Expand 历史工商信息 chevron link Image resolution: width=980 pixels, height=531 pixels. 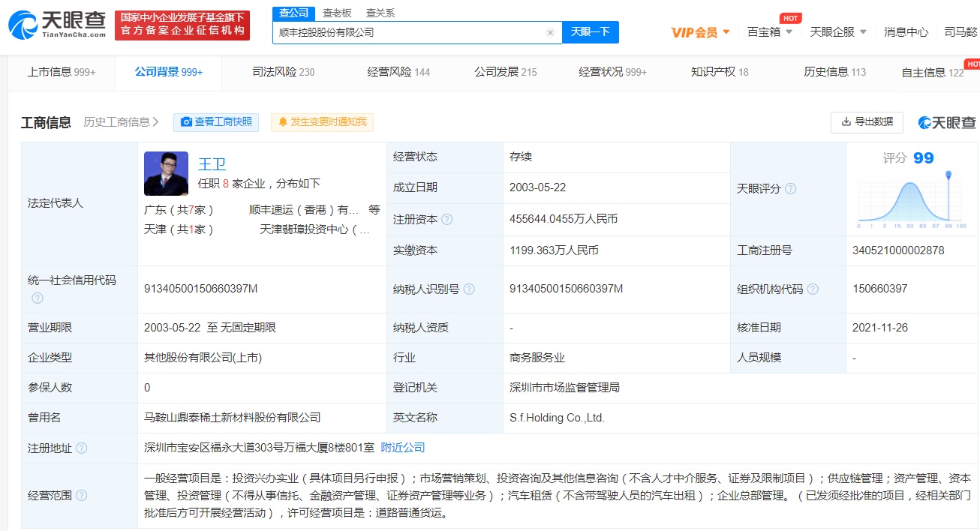click(121, 122)
